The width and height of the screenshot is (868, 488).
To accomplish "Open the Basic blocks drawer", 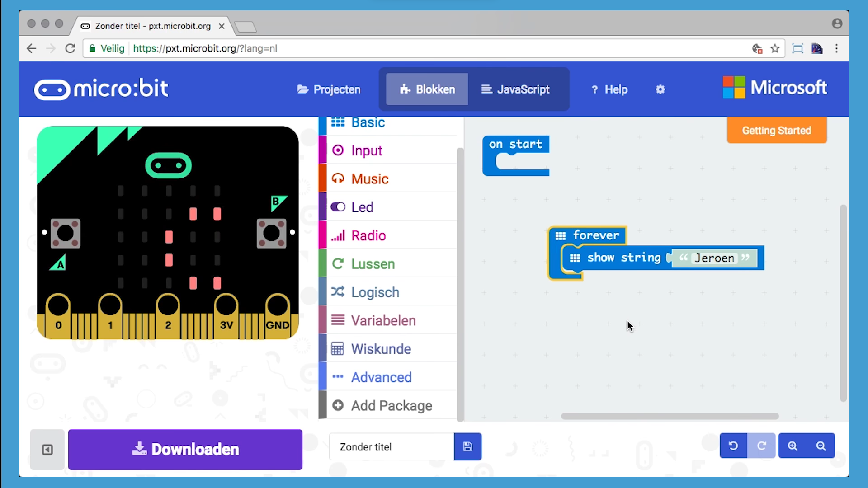I will [368, 123].
